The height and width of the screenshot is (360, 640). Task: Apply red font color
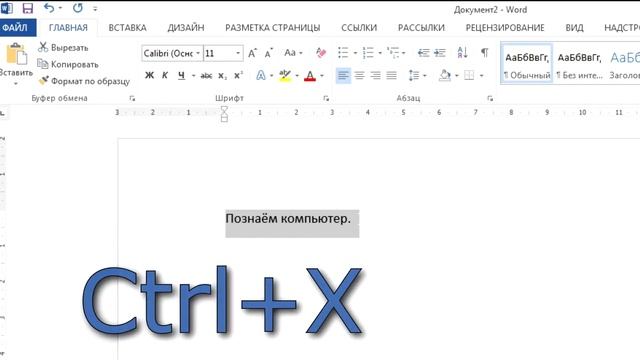click(x=310, y=76)
